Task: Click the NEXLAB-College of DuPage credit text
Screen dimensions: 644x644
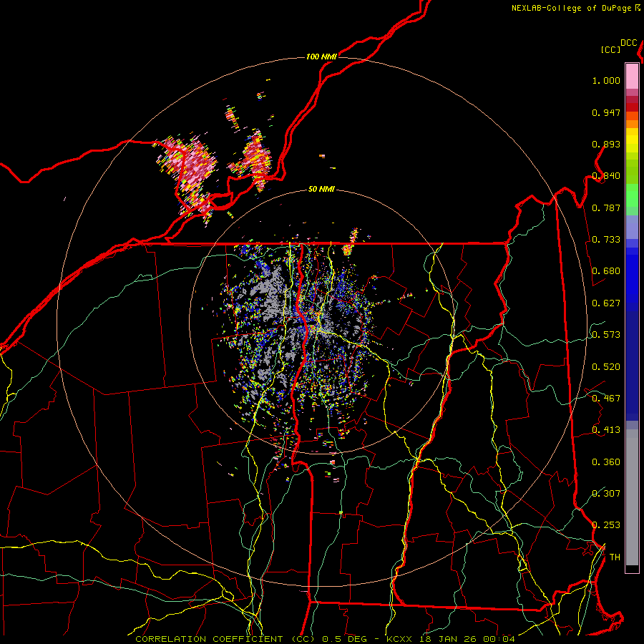Action: [572, 8]
